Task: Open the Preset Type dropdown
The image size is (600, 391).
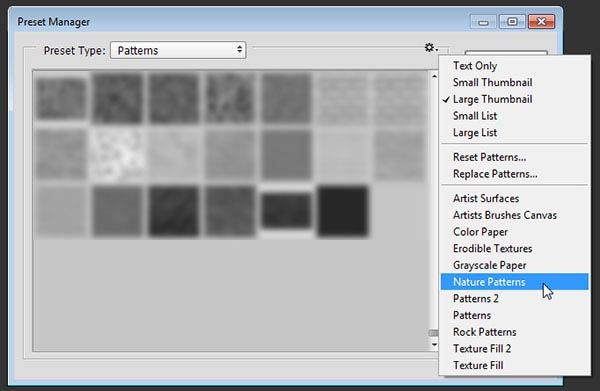Action: [x=178, y=50]
